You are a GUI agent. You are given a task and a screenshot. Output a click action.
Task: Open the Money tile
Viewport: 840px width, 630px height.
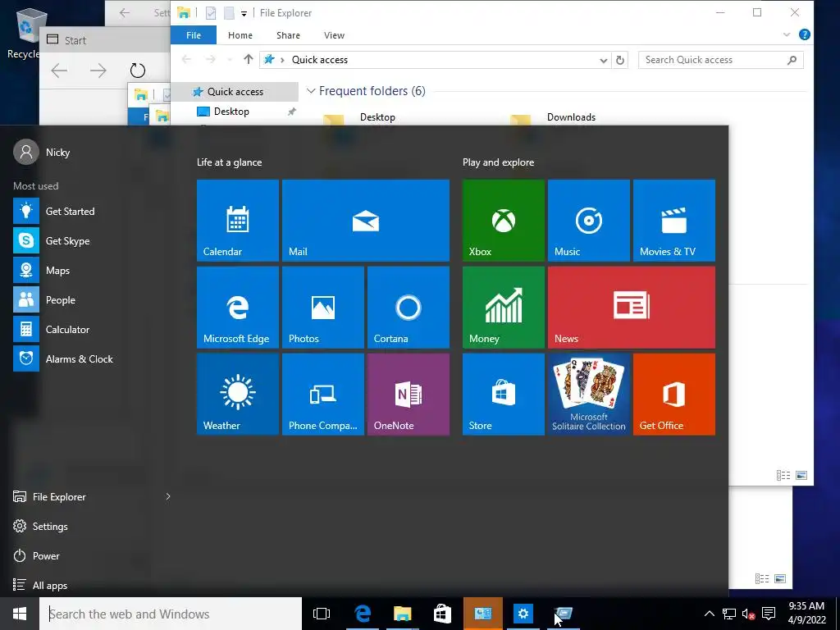[x=504, y=308]
